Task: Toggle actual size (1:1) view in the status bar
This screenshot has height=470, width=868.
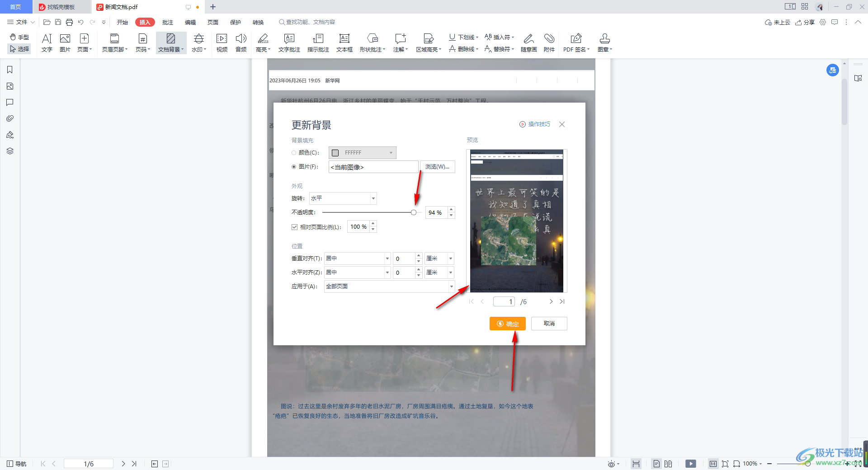Action: pos(713,464)
